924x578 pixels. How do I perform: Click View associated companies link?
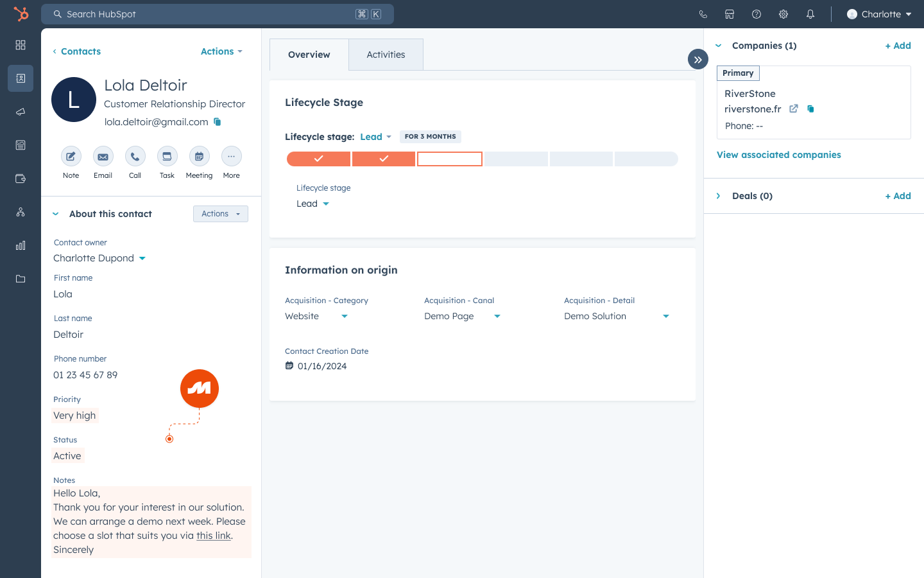[779, 155]
